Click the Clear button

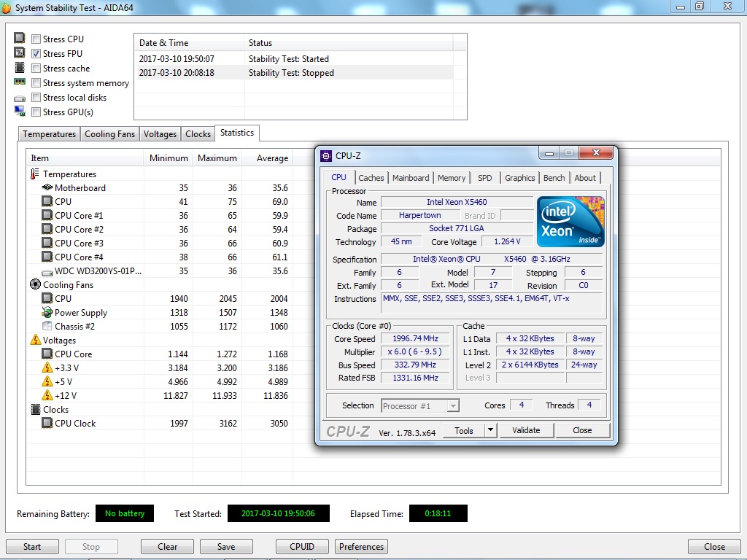pyautogui.click(x=167, y=547)
